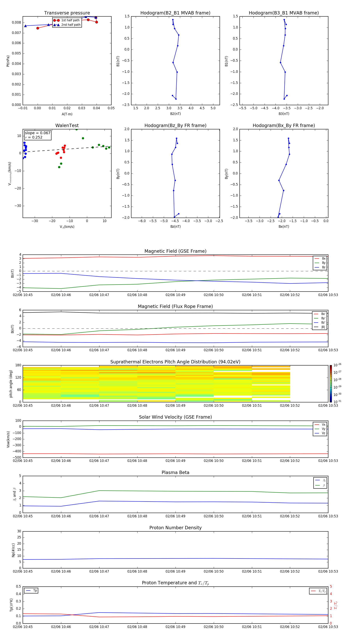Click the 'pitch angle (deg)' axis label
351x644 pixels.
point(11,384)
